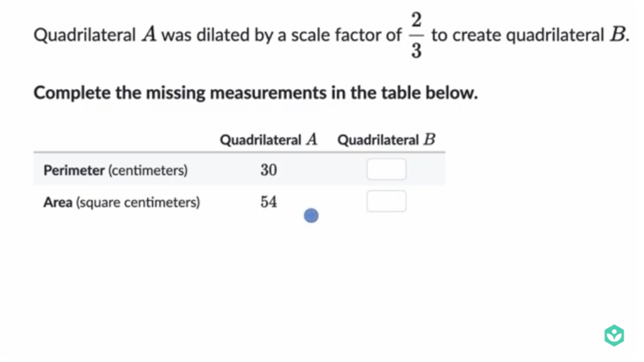Viewport: 644px width, 362px height.
Task: Click the Quadrilateral B column header
Action: [386, 140]
